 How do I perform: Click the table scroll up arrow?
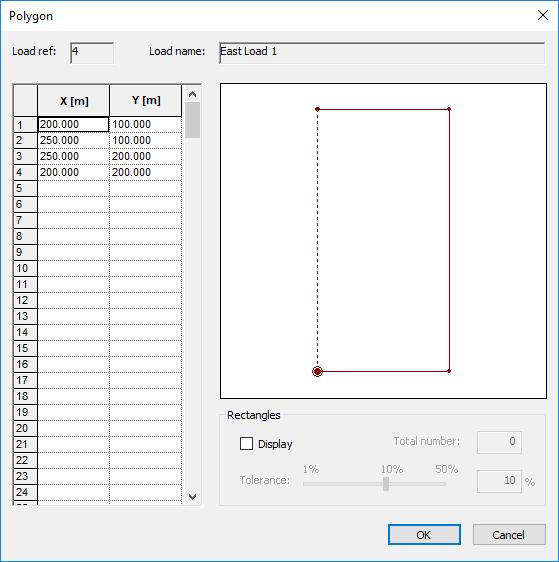tap(192, 94)
